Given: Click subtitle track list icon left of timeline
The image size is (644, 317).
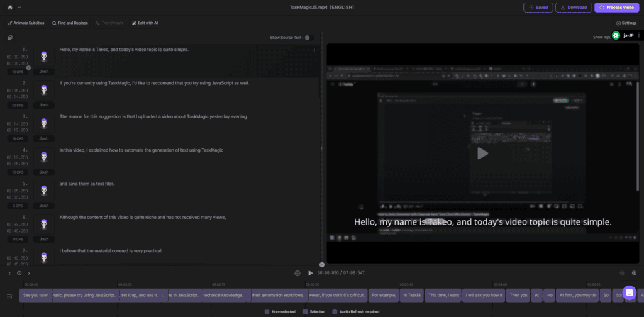Looking at the screenshot, I should pos(9,296).
